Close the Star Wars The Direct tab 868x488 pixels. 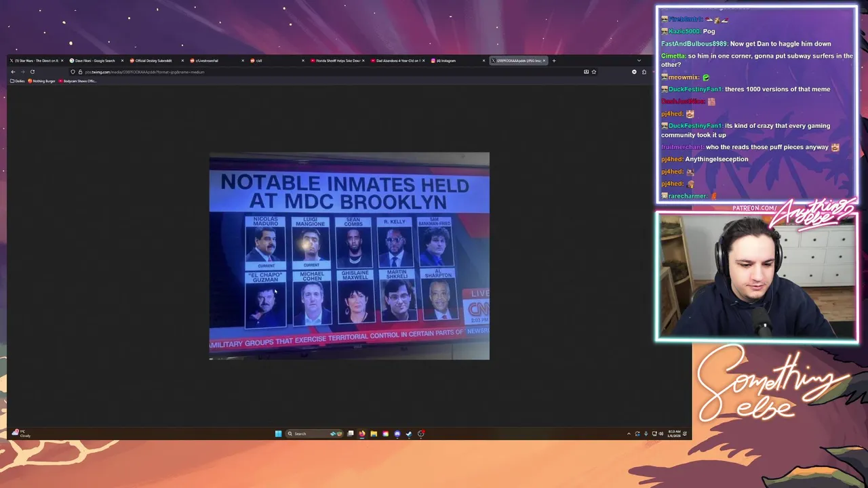point(62,61)
